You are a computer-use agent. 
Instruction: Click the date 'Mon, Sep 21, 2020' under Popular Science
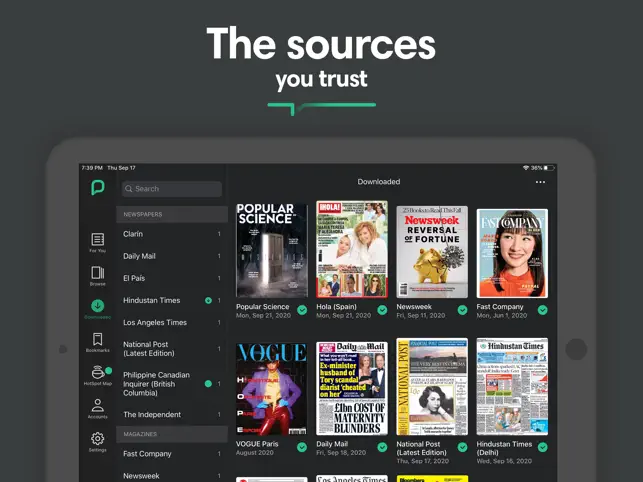[263, 315]
